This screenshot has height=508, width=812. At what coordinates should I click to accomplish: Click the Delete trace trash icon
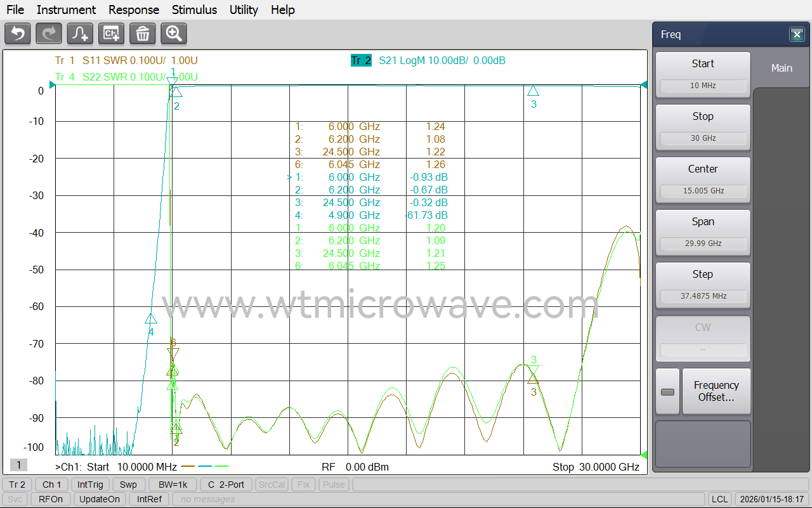click(142, 33)
